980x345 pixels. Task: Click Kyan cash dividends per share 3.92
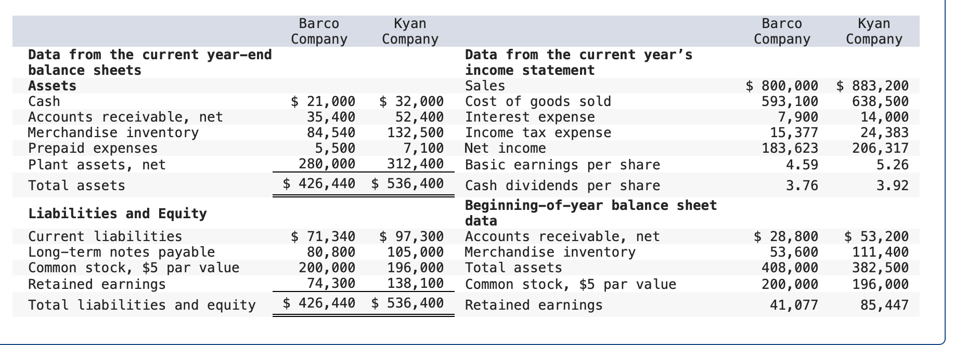pyautogui.click(x=893, y=185)
